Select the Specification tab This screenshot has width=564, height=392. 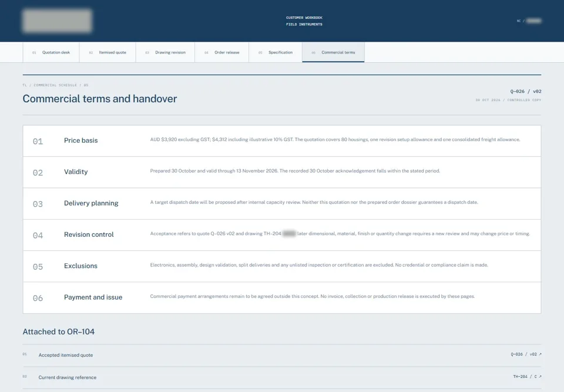coord(276,52)
